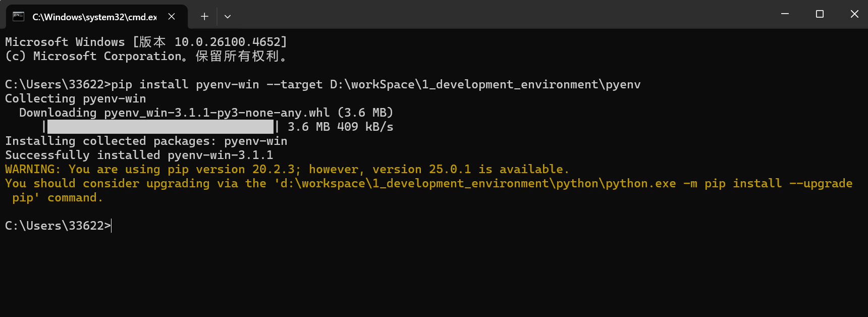Click the pip download progress bar
Image resolution: width=868 pixels, height=317 pixels.
click(x=160, y=127)
